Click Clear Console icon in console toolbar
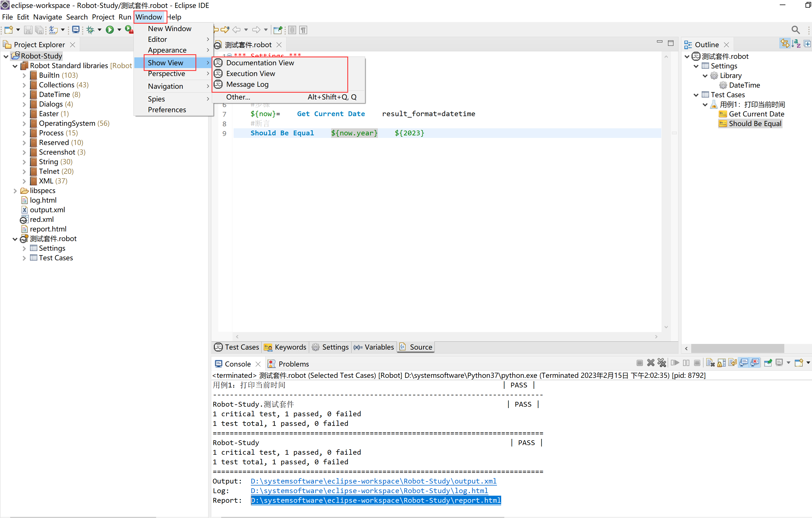 (x=710, y=363)
